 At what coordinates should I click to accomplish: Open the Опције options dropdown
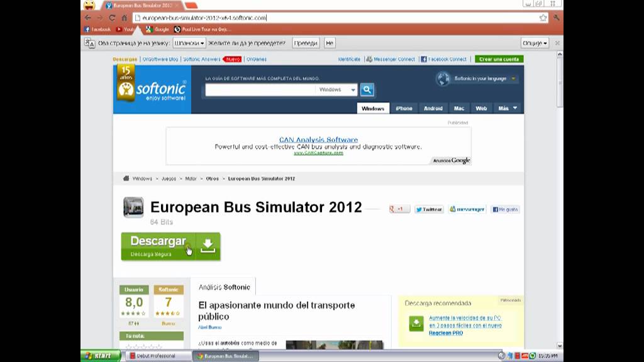pos(535,43)
